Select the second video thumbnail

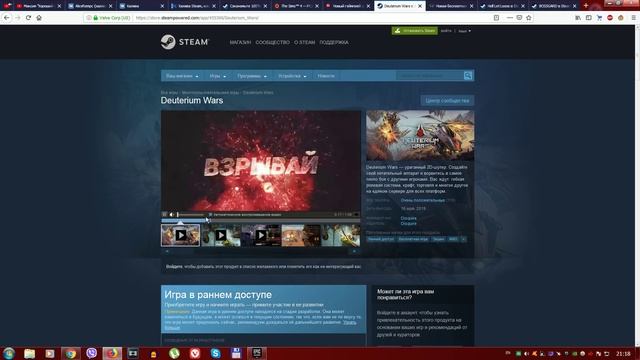[220, 235]
